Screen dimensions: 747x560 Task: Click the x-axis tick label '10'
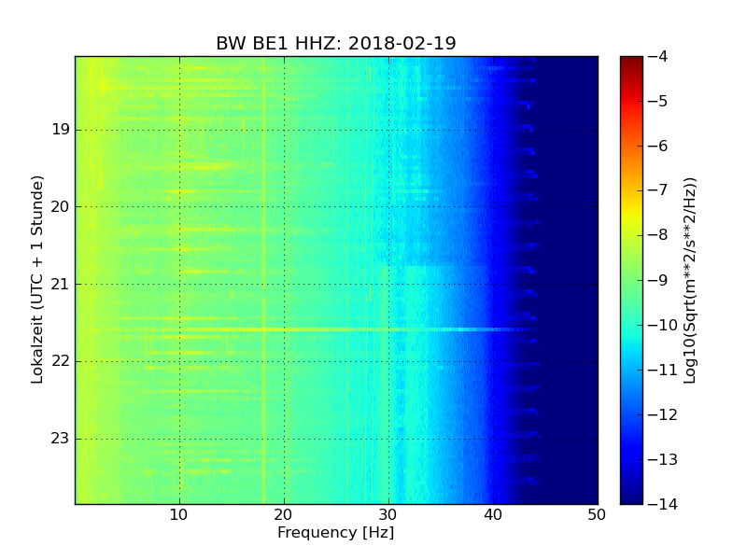(178, 515)
